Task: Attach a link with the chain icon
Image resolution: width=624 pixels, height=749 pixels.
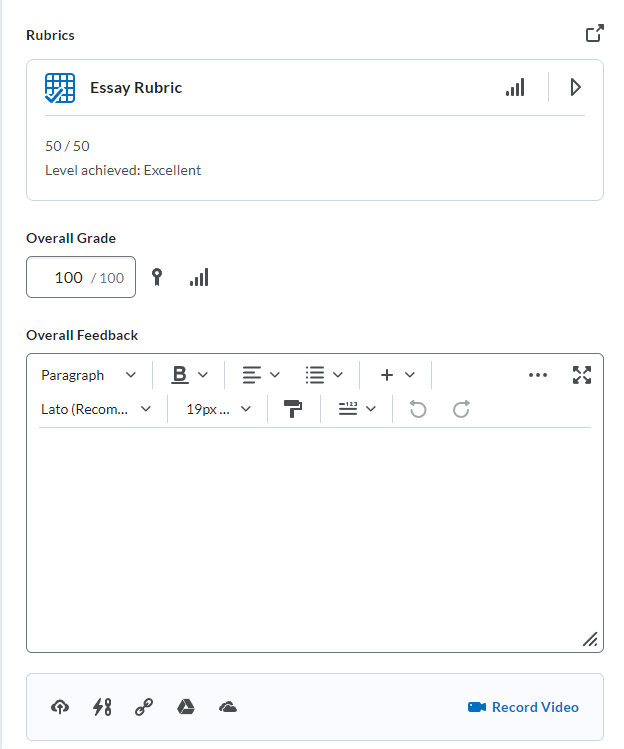Action: pyautogui.click(x=144, y=707)
